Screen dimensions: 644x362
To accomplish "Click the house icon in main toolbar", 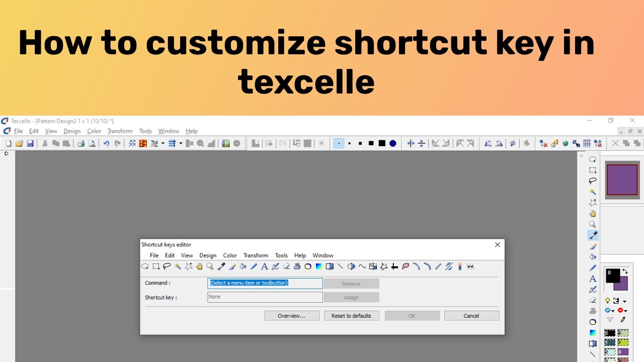I will [x=554, y=143].
